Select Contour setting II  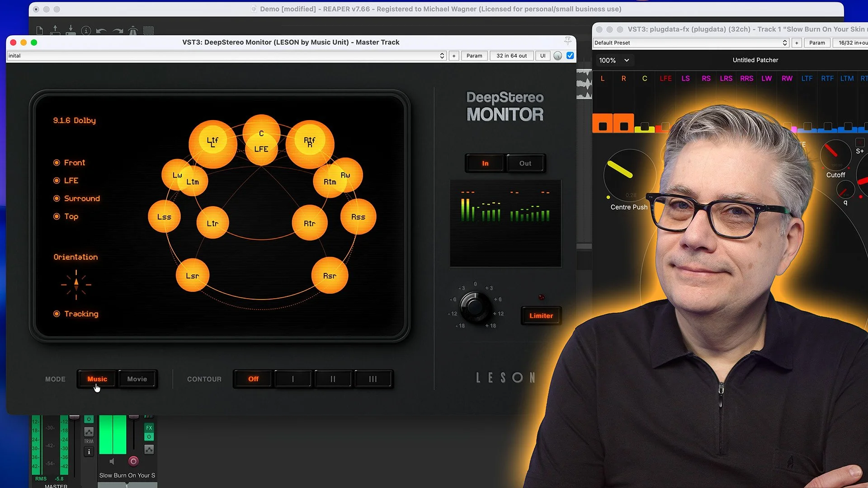[x=333, y=379]
